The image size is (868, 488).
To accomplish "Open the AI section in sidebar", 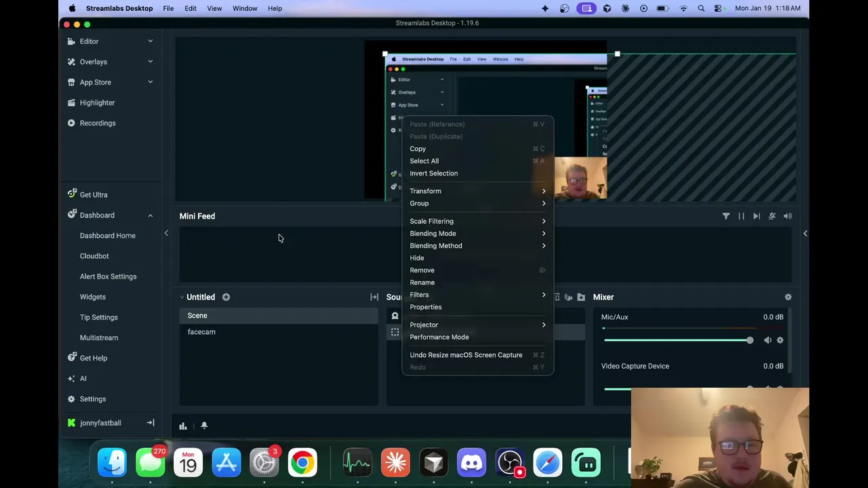I will click(83, 378).
